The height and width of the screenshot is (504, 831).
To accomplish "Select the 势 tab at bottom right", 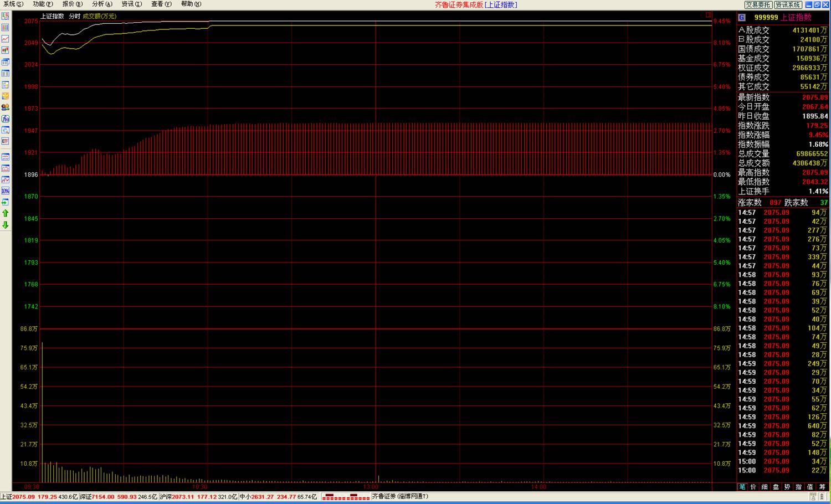I will pos(787,487).
